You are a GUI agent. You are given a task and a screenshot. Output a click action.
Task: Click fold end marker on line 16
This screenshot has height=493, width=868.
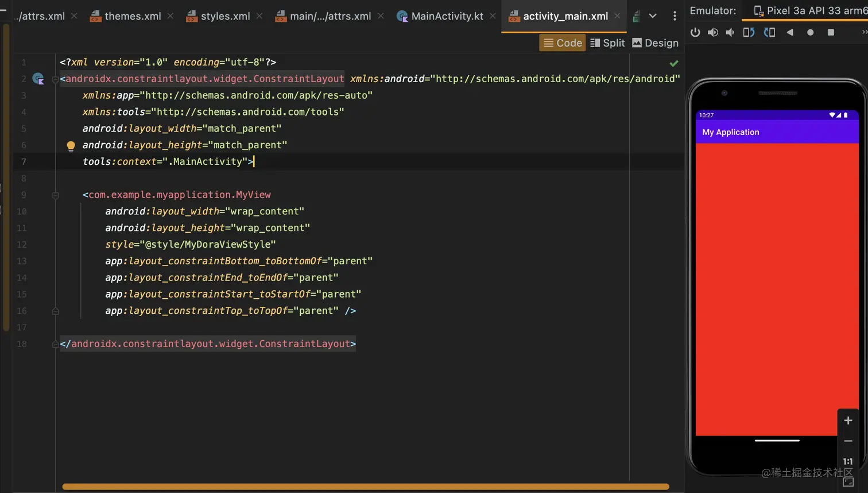[x=56, y=311]
